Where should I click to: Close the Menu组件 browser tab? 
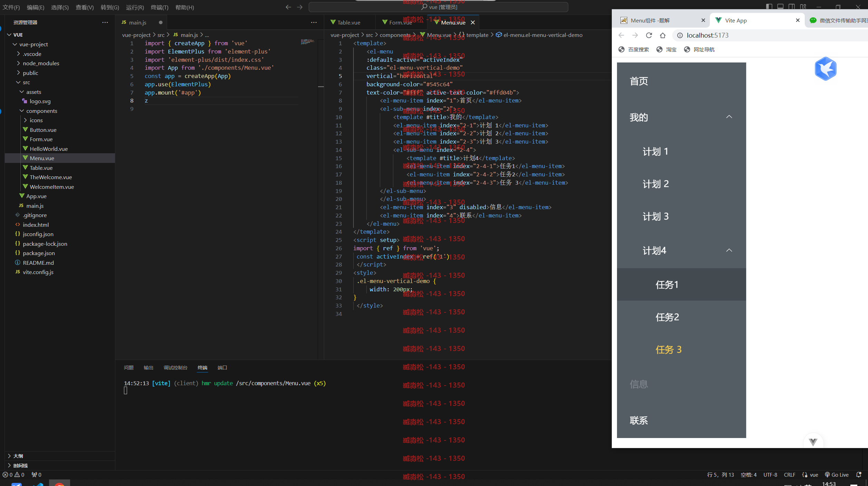(703, 20)
